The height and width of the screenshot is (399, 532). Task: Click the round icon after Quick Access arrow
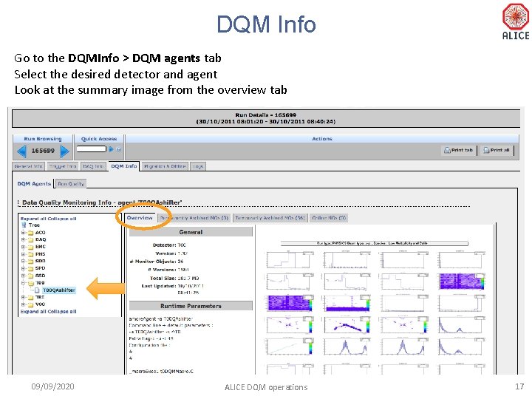[119, 149]
